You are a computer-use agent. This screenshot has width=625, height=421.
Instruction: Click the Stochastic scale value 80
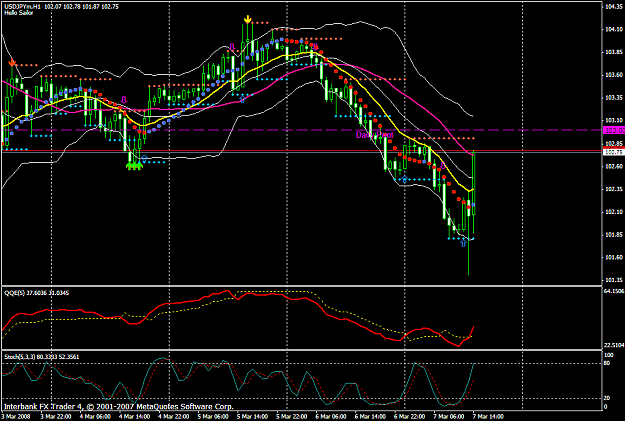click(607, 363)
